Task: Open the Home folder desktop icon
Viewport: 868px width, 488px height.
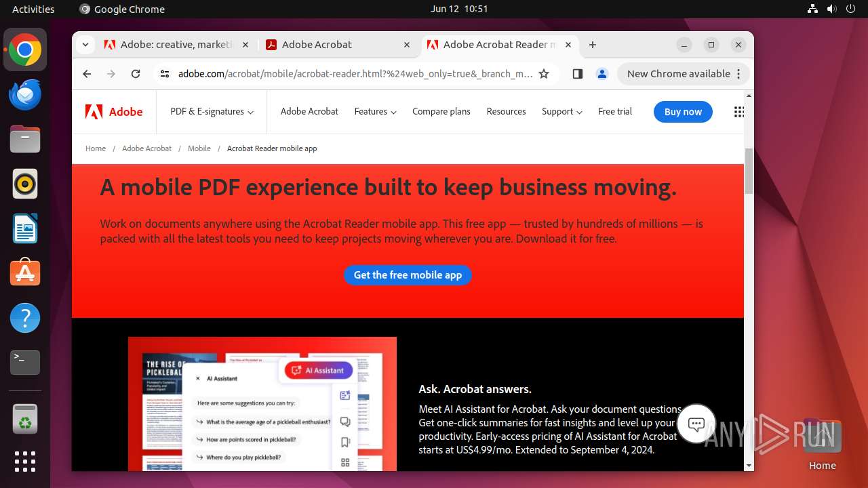Action: [822, 445]
